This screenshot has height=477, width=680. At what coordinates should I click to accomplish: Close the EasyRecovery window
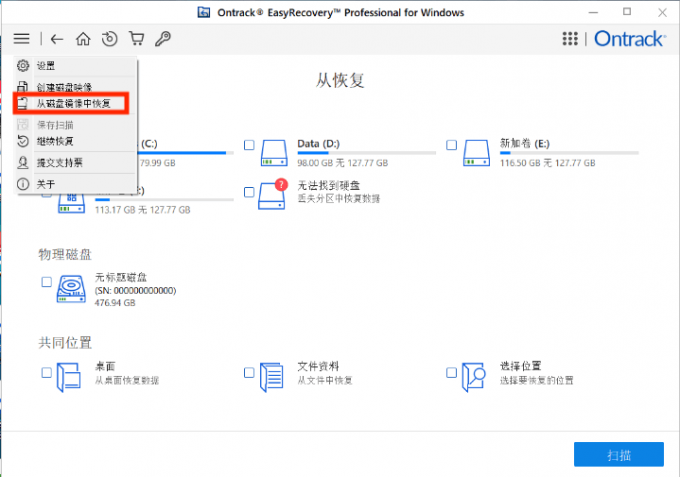click(x=662, y=12)
